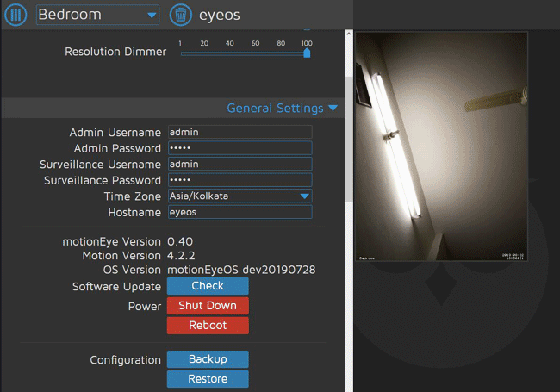Click the Software Update label
The height and width of the screenshot is (392, 560).
coord(117,287)
